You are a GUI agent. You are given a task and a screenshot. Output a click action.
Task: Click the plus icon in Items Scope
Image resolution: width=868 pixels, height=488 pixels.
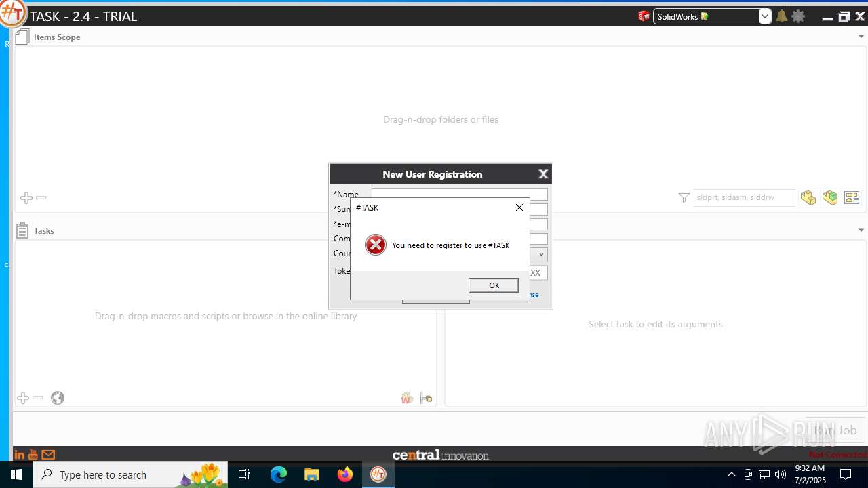point(26,198)
